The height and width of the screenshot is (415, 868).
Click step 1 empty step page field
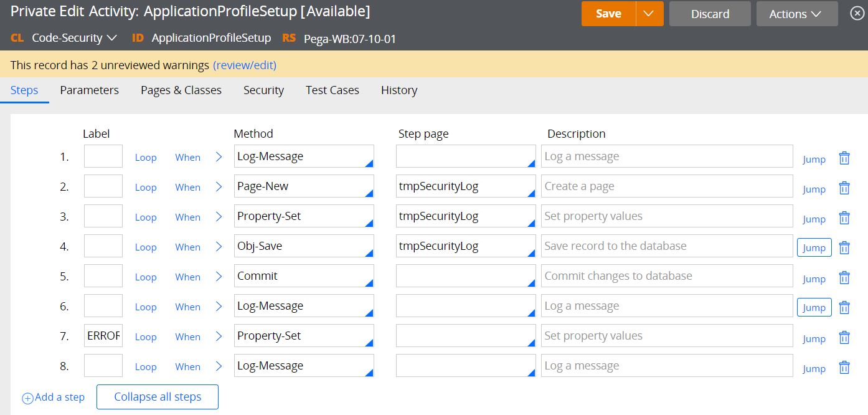(x=466, y=156)
